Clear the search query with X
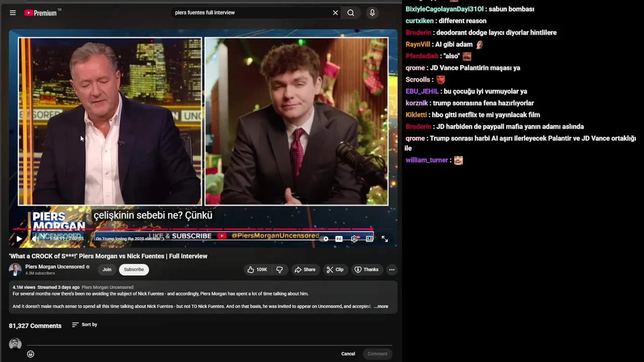This screenshot has width=644, height=362. pos(336,13)
